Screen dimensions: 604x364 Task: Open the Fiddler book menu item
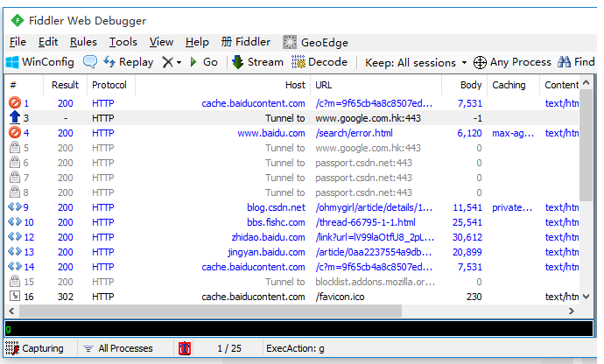246,42
